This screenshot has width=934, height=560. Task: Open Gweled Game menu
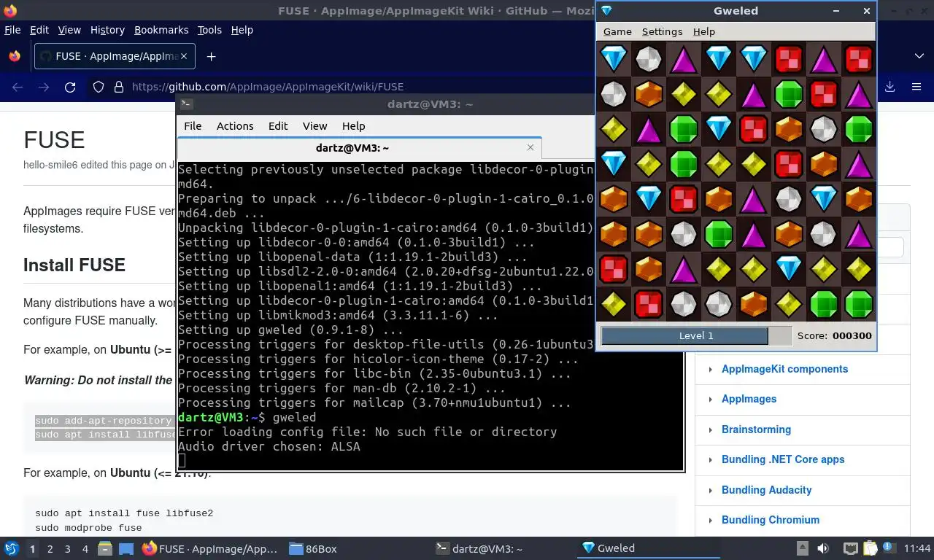click(x=617, y=31)
